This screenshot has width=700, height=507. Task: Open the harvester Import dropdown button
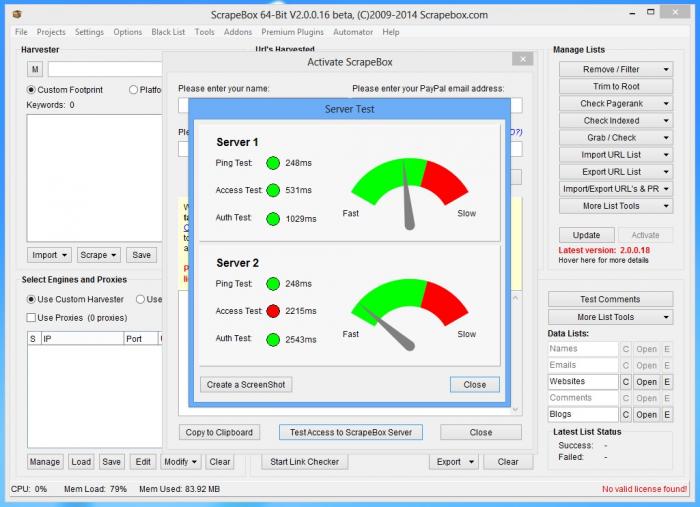pos(49,255)
